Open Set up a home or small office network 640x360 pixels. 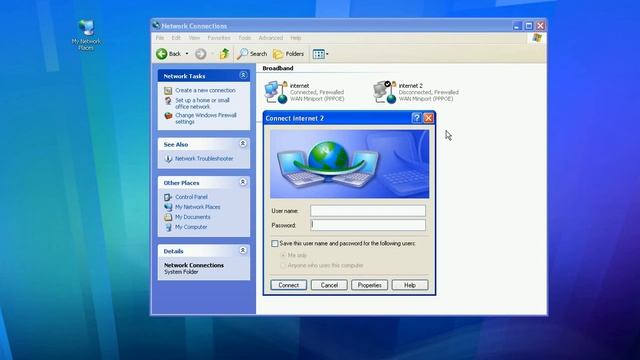click(x=202, y=103)
